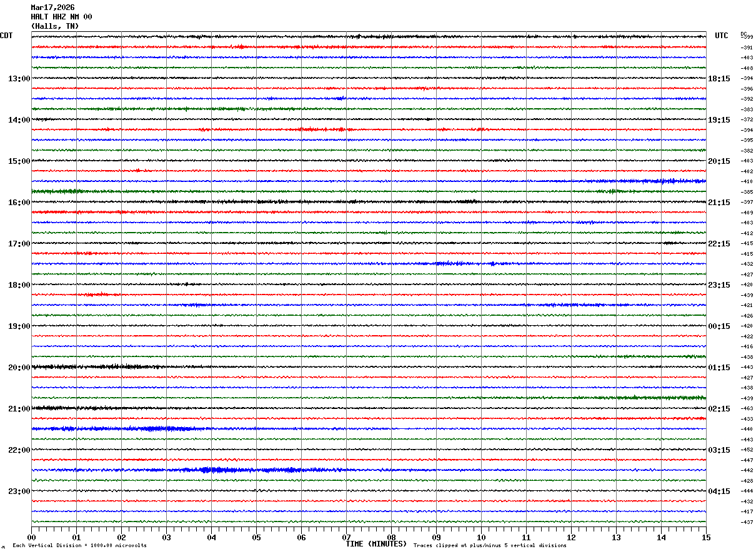Viewport: 756px width, 554px height.
Task: Click the '22:00' CDT time label
Action: pos(19,450)
